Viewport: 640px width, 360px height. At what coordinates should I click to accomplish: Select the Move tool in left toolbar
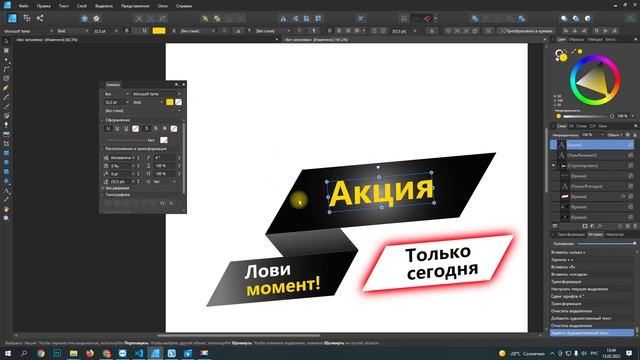tap(6, 41)
